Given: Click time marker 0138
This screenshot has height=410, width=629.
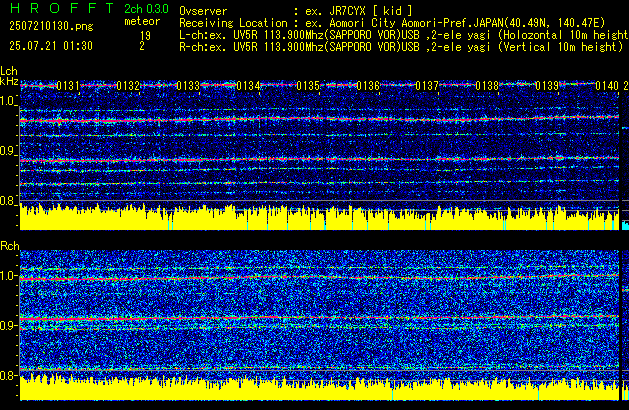Looking at the screenshot, I should tap(487, 85).
